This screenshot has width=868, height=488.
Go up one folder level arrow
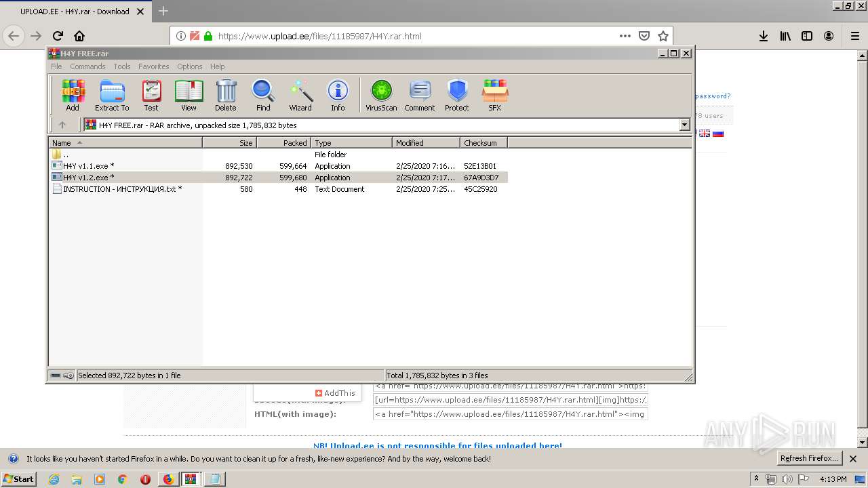coord(62,125)
